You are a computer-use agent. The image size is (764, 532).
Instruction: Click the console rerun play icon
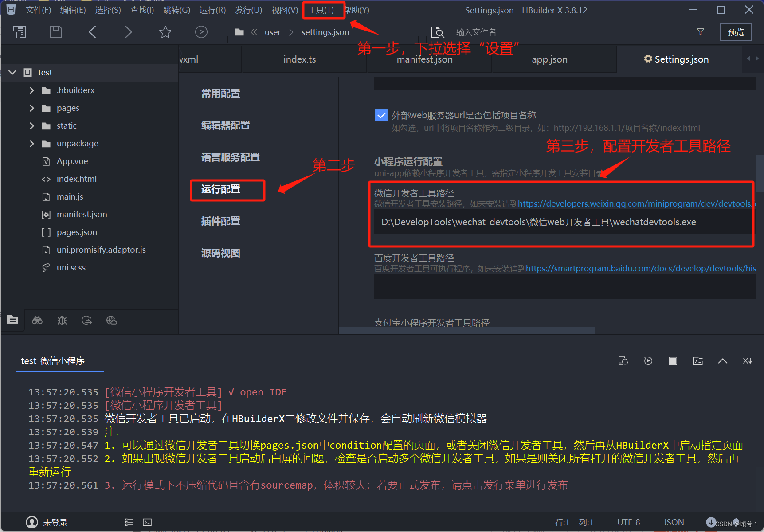pos(648,361)
